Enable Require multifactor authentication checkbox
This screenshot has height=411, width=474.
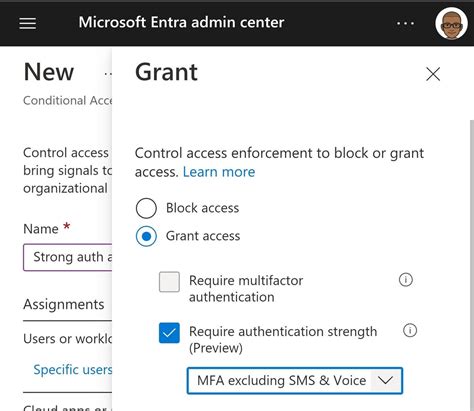(x=169, y=282)
